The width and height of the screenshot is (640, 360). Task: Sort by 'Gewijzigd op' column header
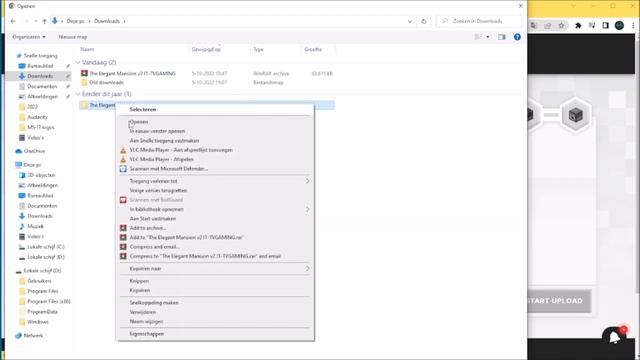[206, 49]
